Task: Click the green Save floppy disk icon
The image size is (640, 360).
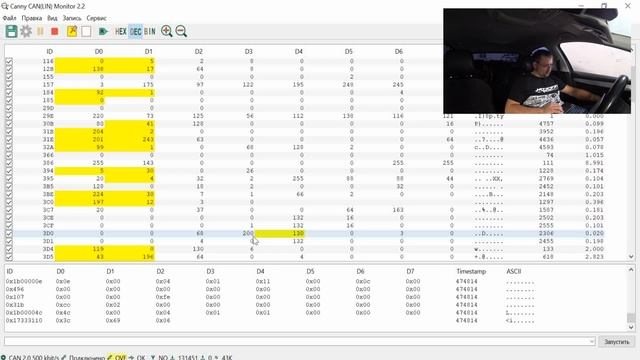Action: tap(11, 31)
